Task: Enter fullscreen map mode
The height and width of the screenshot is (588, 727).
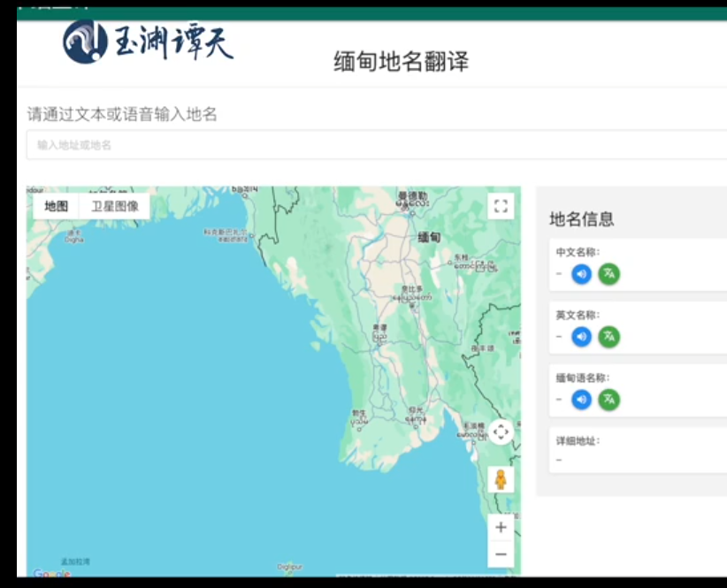Action: pyautogui.click(x=501, y=205)
